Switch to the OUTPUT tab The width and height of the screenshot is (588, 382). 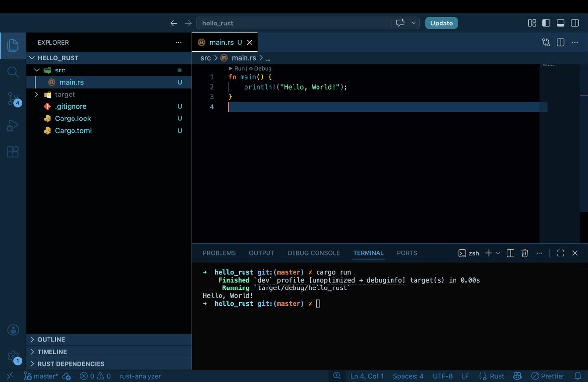(262, 253)
